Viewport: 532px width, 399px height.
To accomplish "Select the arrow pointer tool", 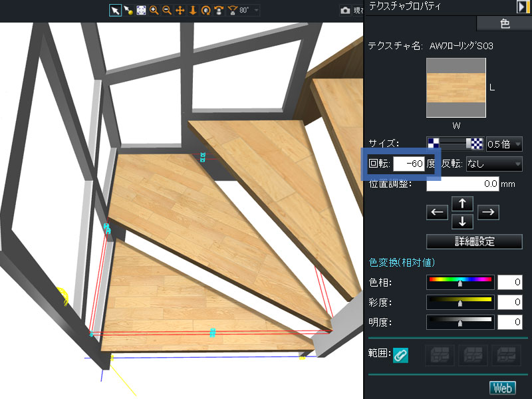I will click(x=115, y=11).
